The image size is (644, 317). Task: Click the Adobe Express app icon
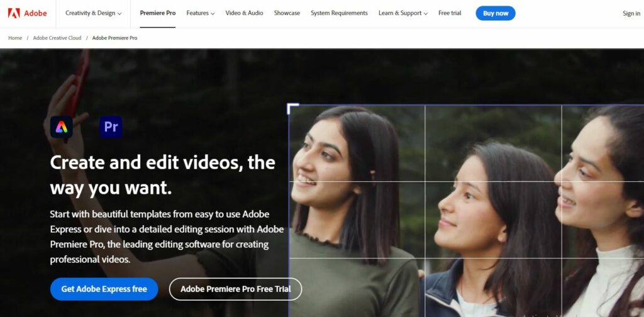tap(62, 127)
